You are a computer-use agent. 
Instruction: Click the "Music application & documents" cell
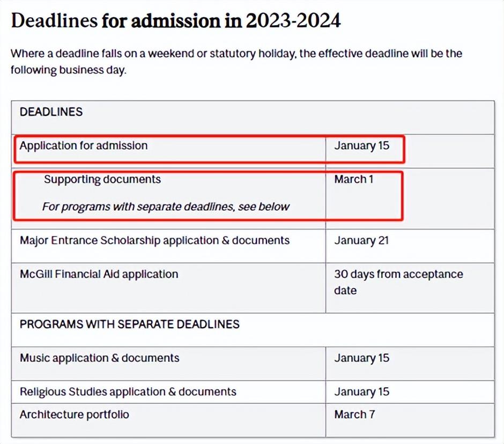click(x=100, y=358)
